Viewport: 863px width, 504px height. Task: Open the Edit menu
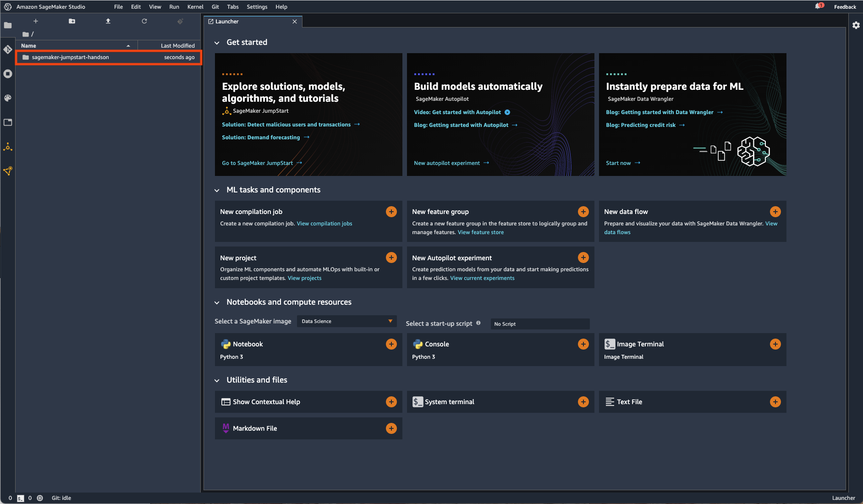coord(136,7)
